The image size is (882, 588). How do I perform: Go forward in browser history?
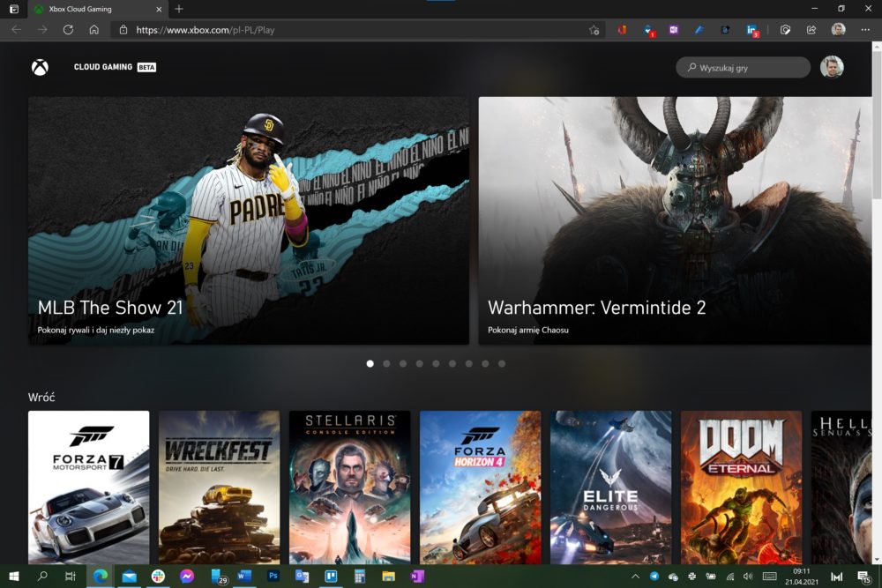(x=42, y=30)
